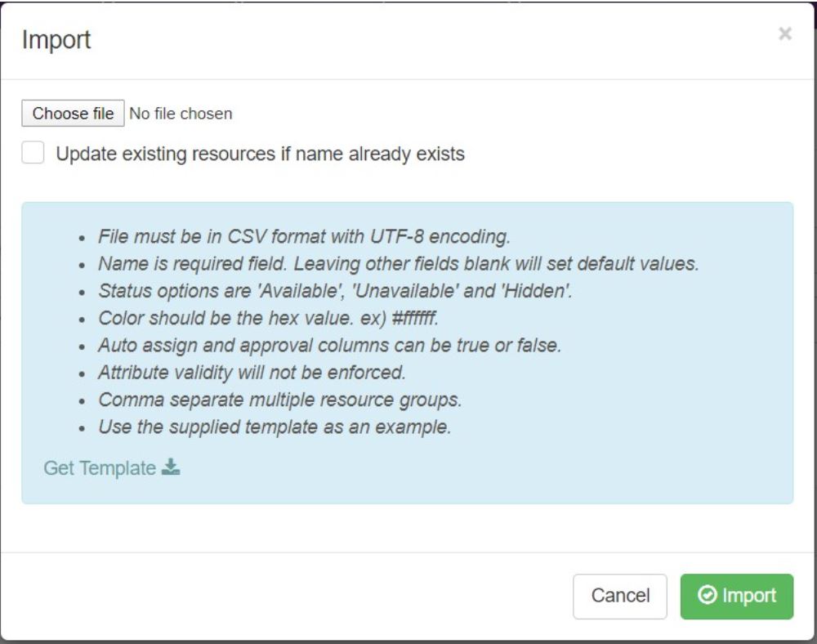Click the X to dismiss Import dialog
The image size is (817, 644).
click(x=784, y=34)
